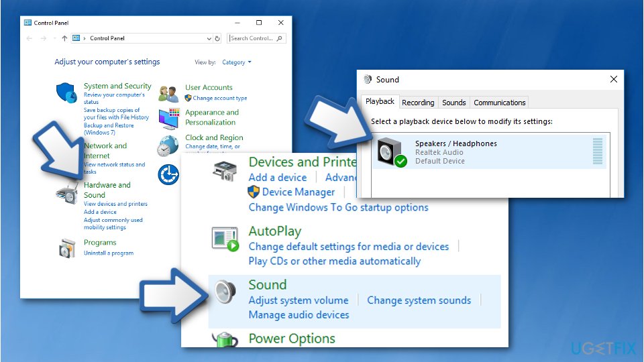Viewport: 644px width, 362px height.
Task: Click the Devices and Printers icon
Action: [x=225, y=171]
